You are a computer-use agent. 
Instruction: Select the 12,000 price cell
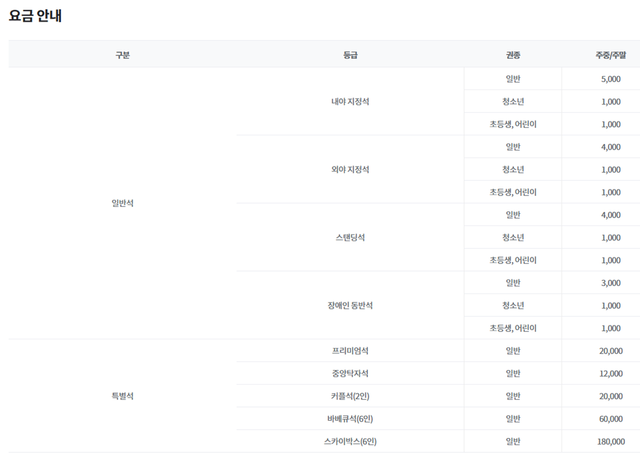coord(611,373)
